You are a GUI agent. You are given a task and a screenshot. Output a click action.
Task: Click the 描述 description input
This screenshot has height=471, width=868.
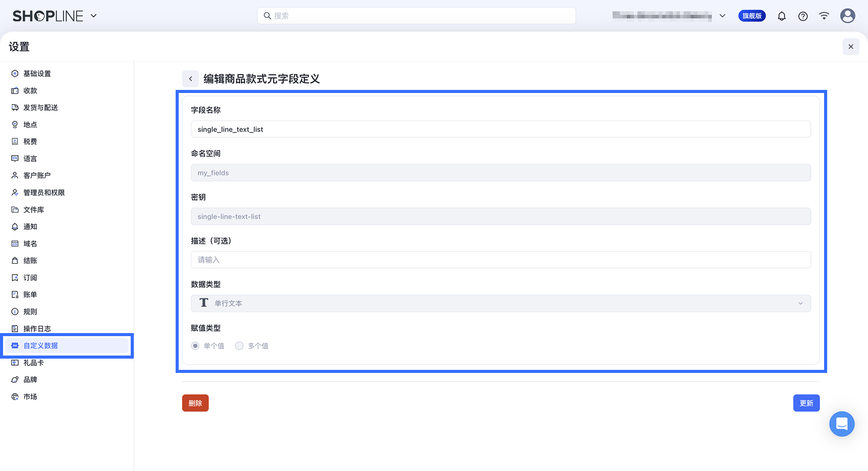click(x=501, y=260)
